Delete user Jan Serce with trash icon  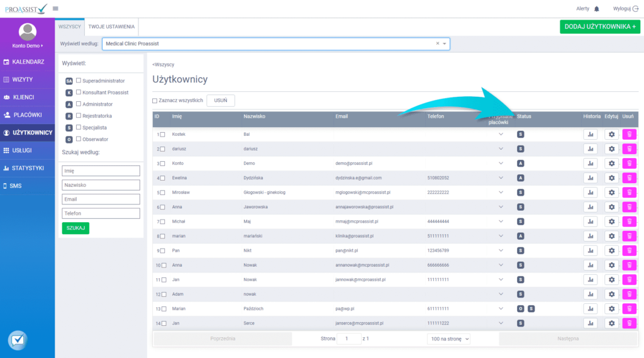[629, 323]
